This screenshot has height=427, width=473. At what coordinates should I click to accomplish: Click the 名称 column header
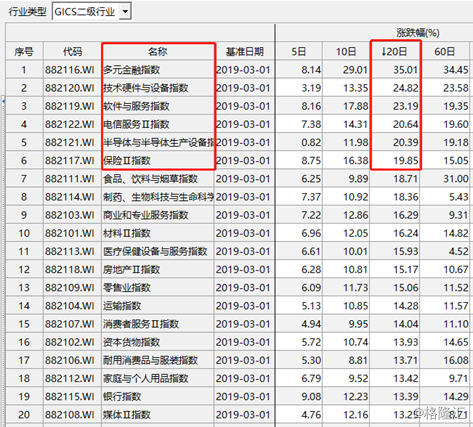[x=158, y=51]
